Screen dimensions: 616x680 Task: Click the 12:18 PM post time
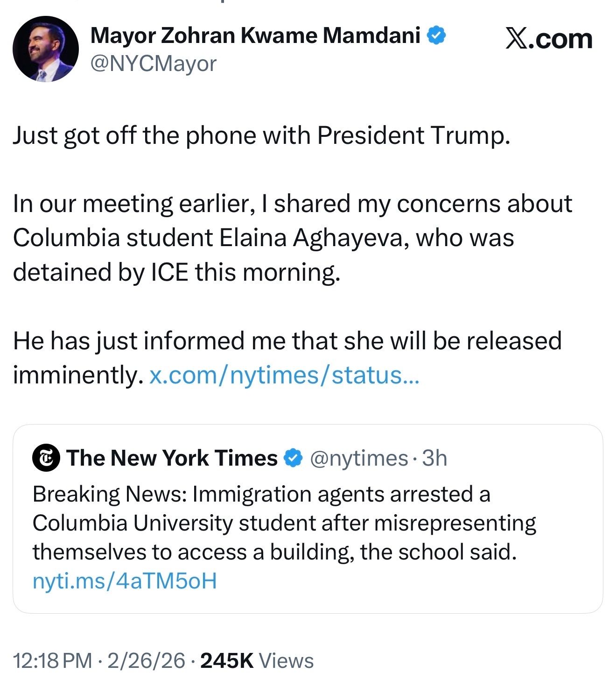point(52,661)
